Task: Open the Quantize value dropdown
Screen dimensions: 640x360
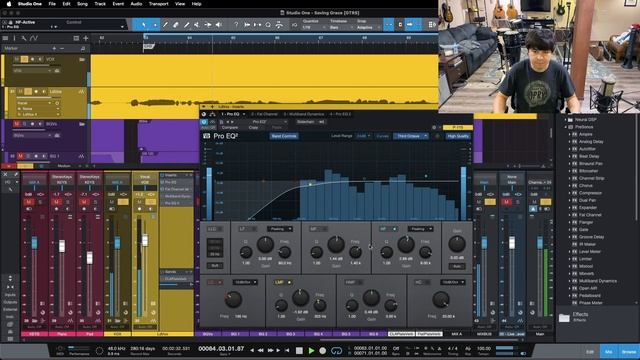Action: [x=313, y=27]
